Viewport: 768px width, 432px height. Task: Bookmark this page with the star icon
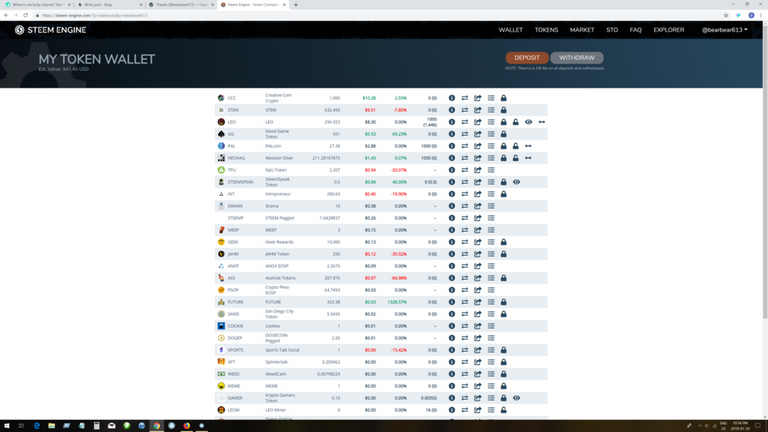pos(726,15)
